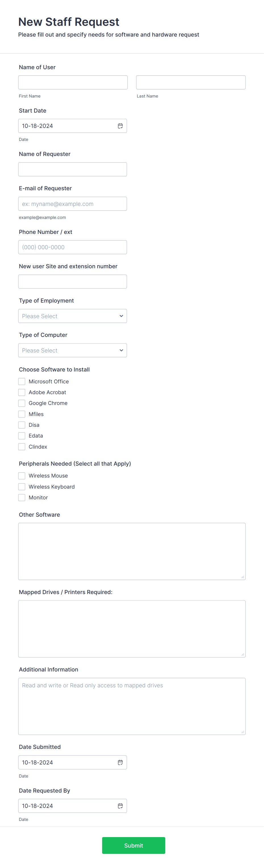Viewport: 264px width, 868px height.
Task: Click the Submit button
Action: (133, 845)
